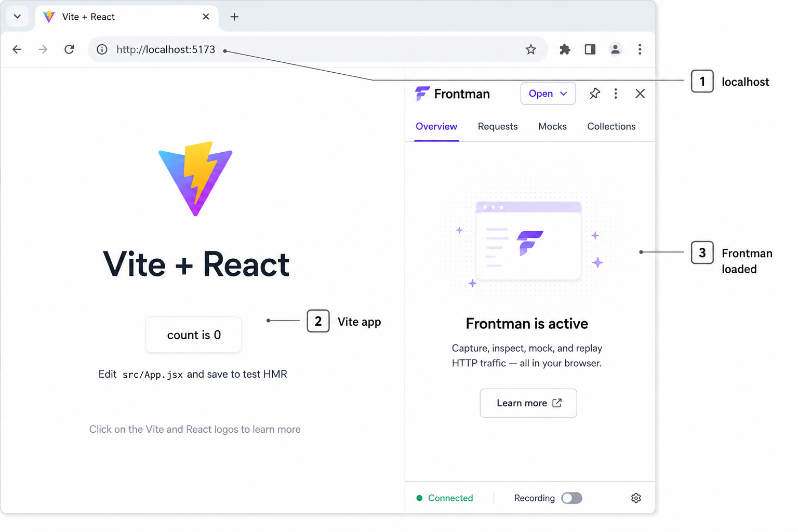The height and width of the screenshot is (532, 798).
Task: Toggle the Recording switch
Action: tap(571, 498)
